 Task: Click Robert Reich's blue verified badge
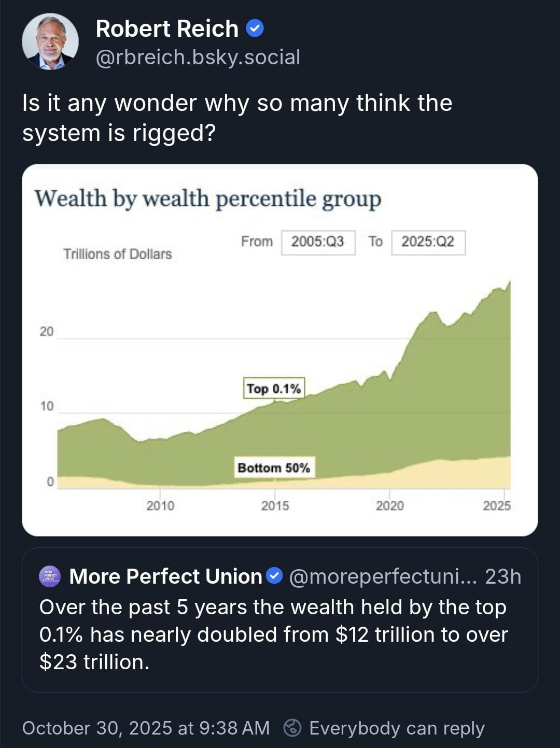pyautogui.click(x=254, y=29)
